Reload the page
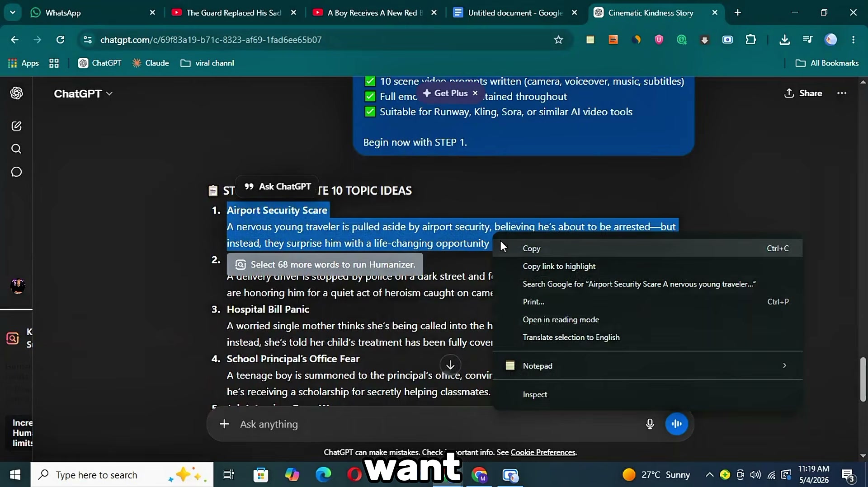 click(60, 40)
